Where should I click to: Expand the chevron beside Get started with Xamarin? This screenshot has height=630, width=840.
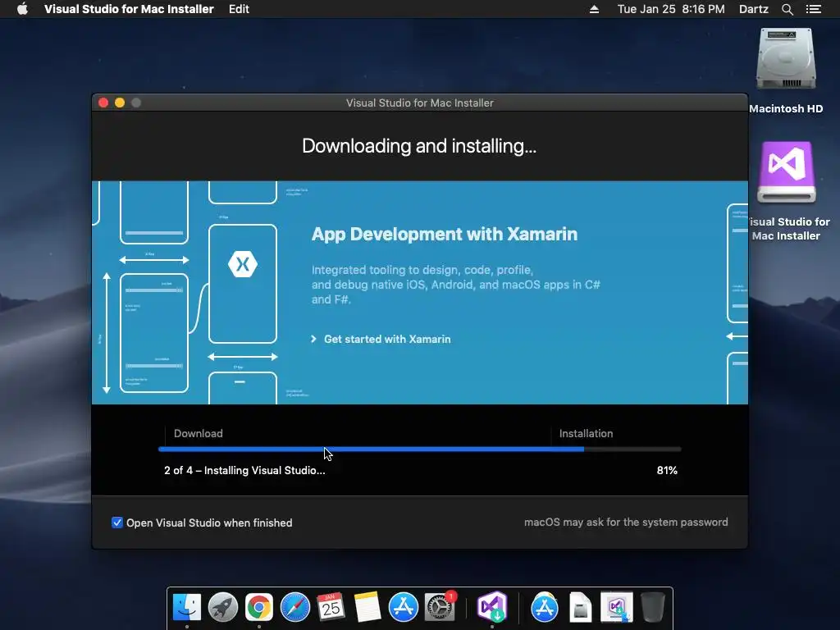[x=313, y=339]
